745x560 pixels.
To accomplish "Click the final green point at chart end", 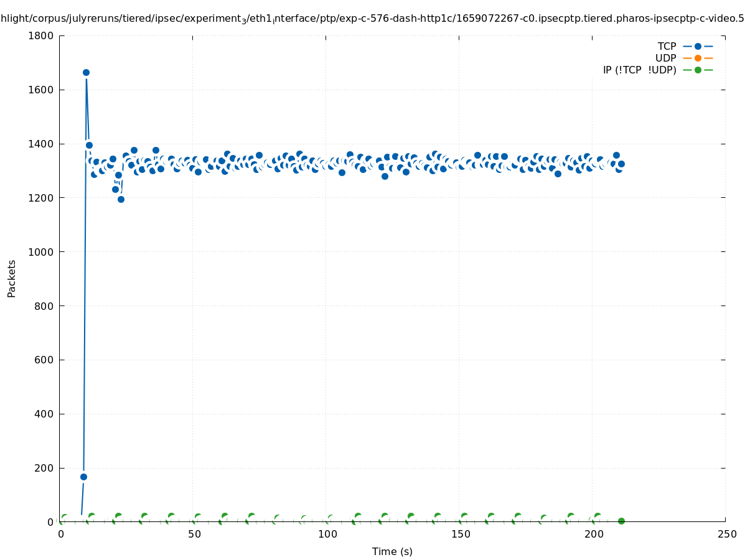I will click(x=621, y=521).
